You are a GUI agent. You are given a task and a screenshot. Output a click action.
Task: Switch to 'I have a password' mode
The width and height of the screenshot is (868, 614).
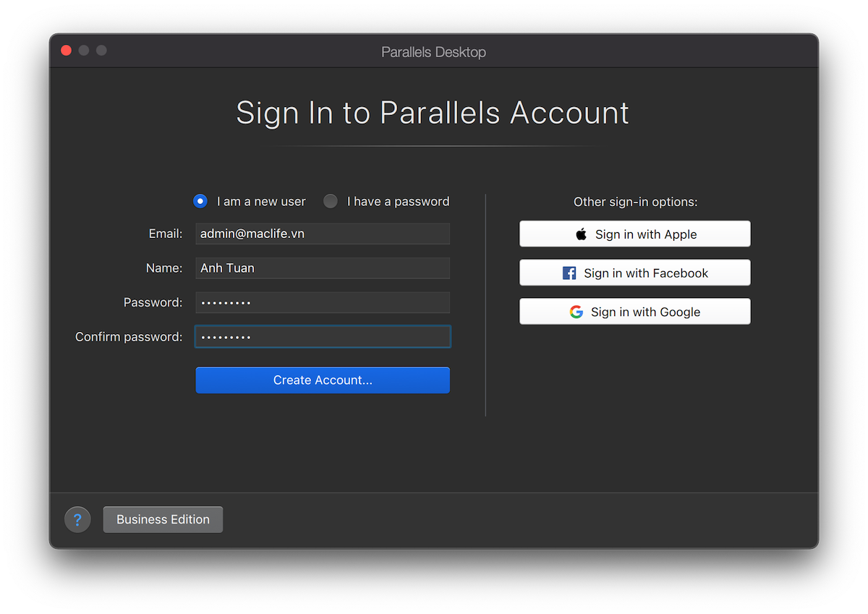330,201
